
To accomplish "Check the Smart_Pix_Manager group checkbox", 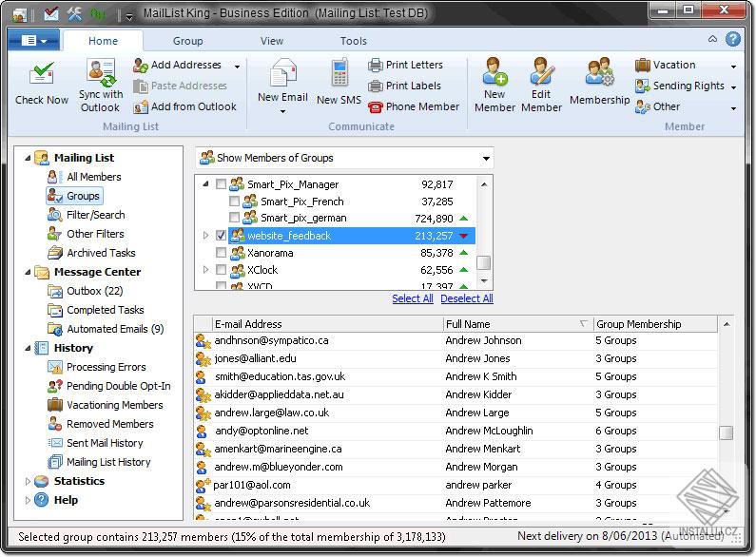I will (x=221, y=184).
